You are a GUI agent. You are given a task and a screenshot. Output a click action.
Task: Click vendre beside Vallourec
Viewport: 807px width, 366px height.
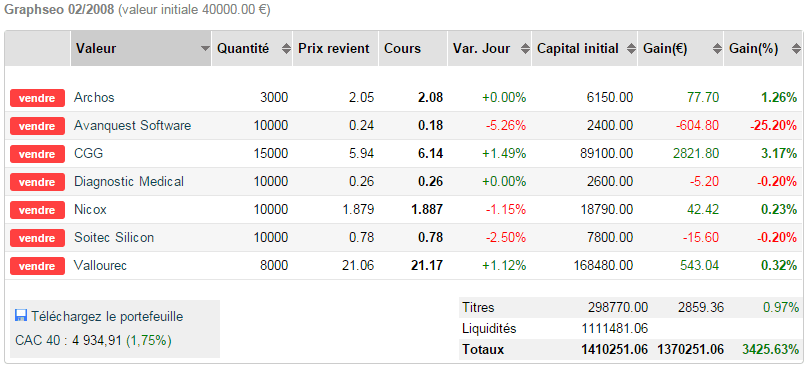[37, 266]
